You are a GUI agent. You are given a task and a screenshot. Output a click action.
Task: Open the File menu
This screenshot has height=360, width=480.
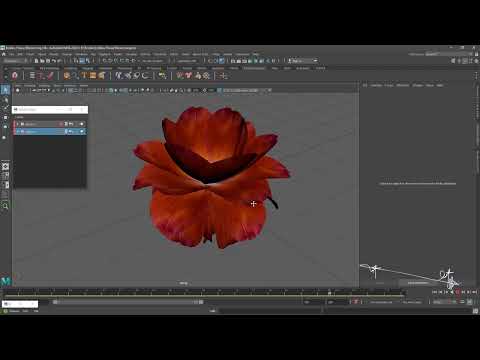click(x=11, y=54)
